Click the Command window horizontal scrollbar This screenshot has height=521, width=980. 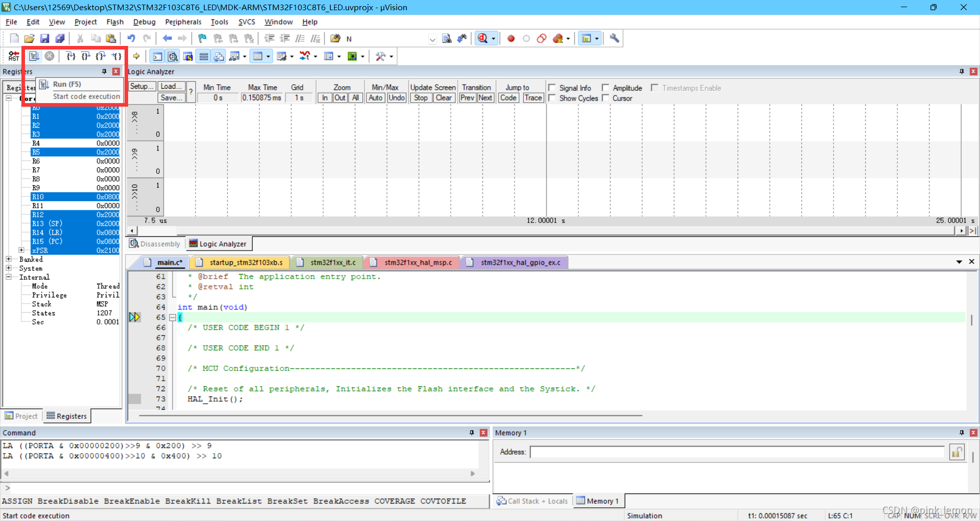point(240,474)
